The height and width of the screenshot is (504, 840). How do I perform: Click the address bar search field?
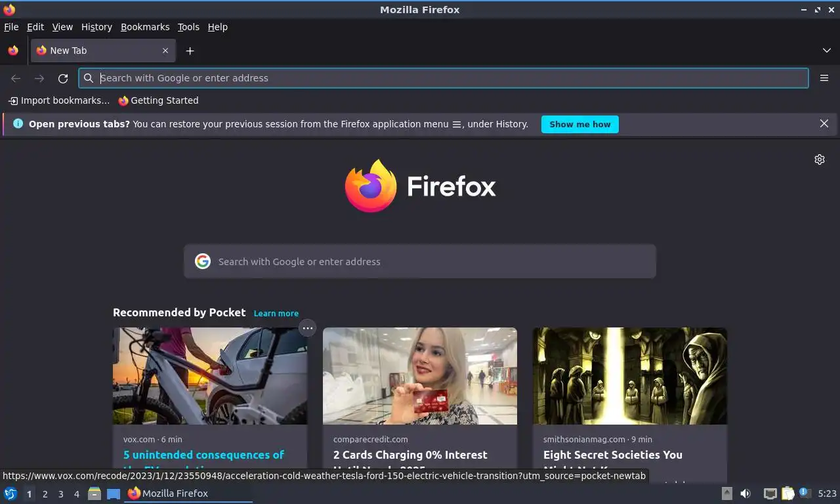[444, 78]
